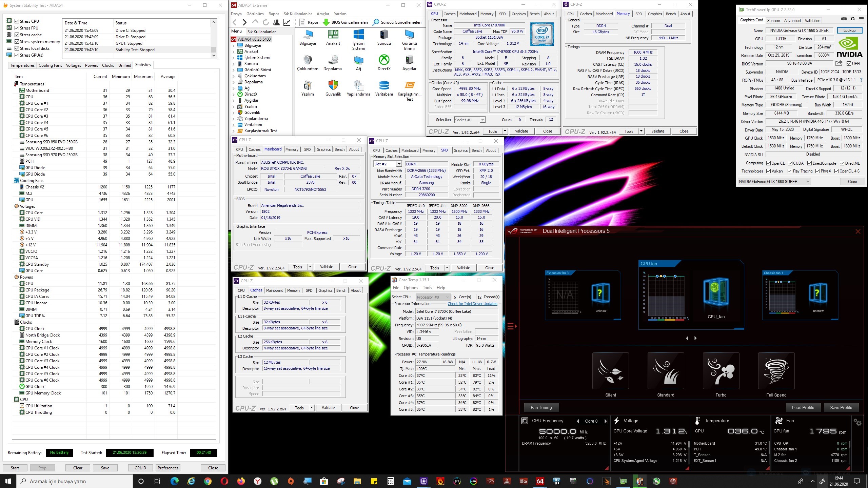Open the Bilgisayar icon in AIDA64 panel
The image size is (868, 488).
pyautogui.click(x=308, y=35)
